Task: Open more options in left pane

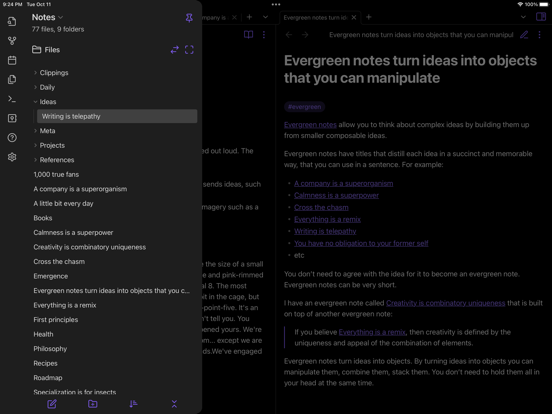Action: click(x=264, y=34)
